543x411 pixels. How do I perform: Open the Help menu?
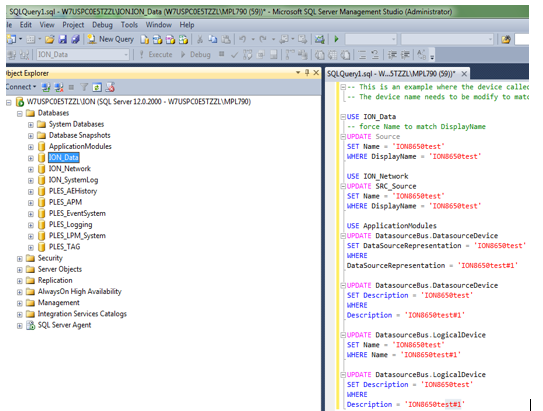pos(187,25)
